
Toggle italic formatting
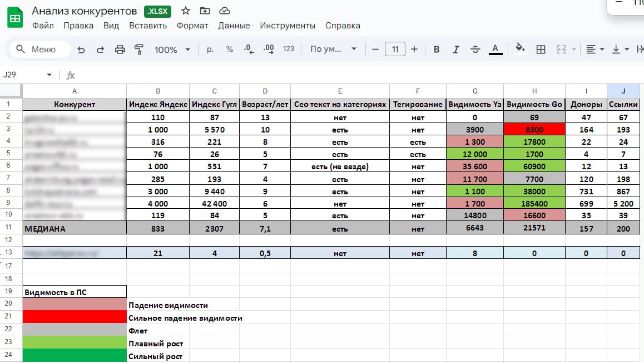tap(456, 50)
